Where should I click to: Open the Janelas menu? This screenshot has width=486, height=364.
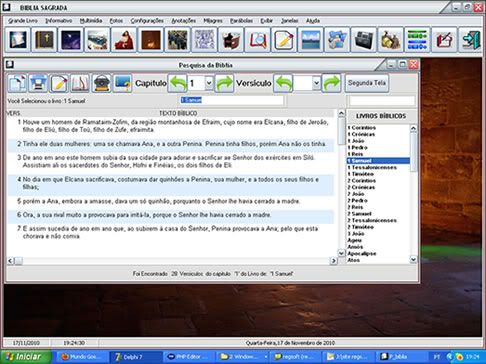coord(290,21)
